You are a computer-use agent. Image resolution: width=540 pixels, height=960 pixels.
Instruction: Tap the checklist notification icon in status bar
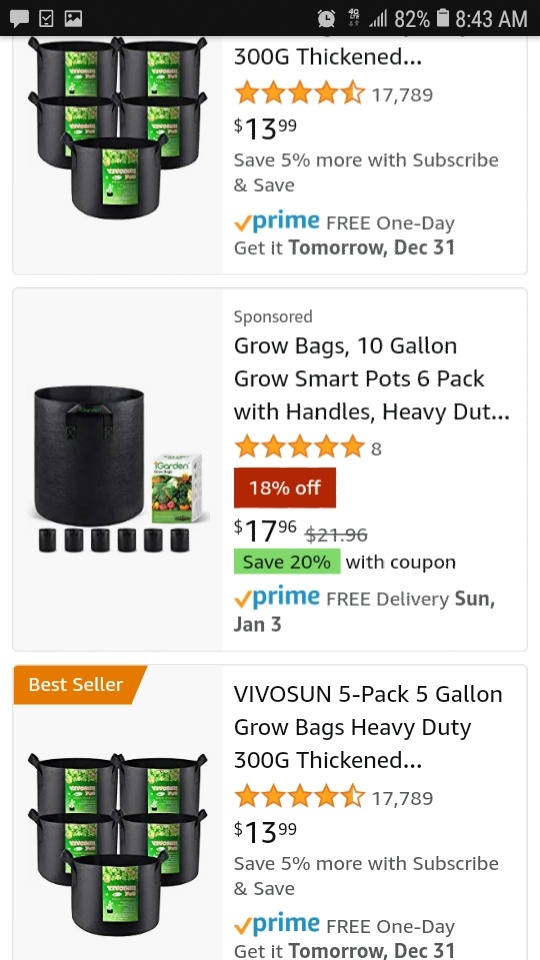coord(47,19)
